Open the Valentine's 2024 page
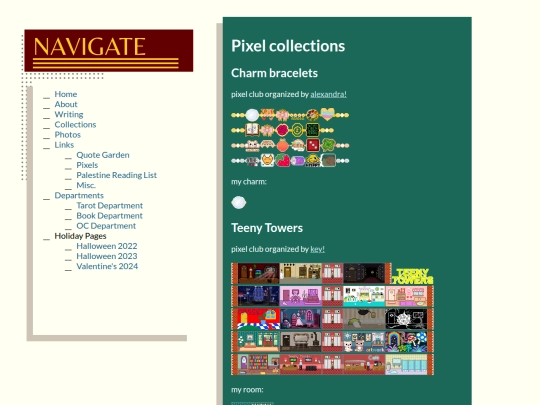The height and width of the screenshot is (405, 540). click(x=107, y=266)
